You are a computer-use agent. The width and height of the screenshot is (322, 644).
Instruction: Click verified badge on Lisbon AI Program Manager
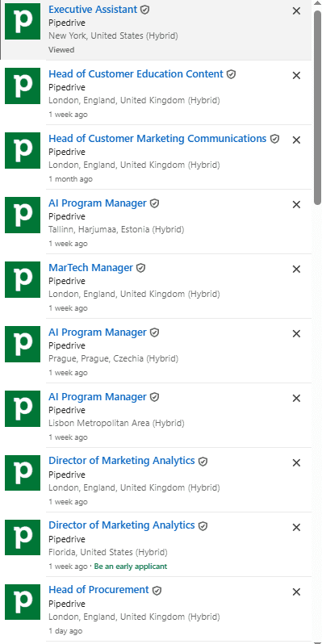(x=154, y=397)
